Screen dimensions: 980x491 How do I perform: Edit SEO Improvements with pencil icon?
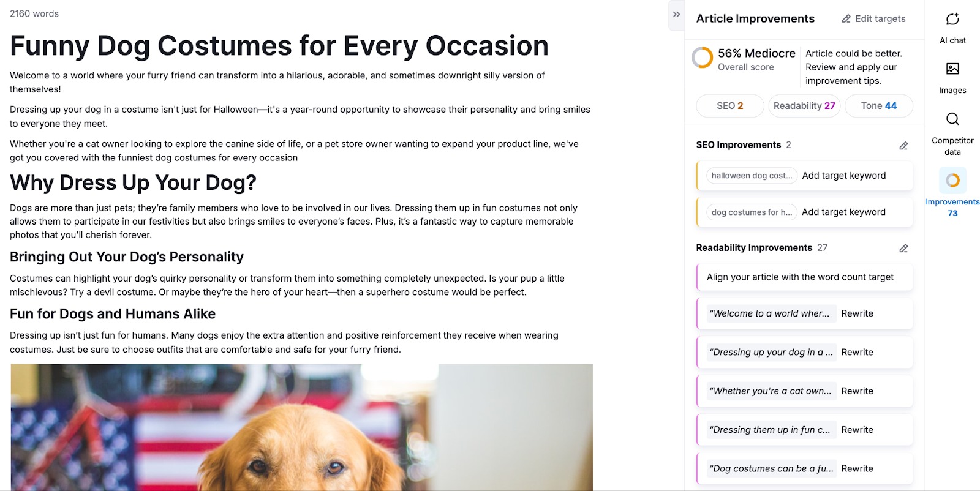(903, 146)
